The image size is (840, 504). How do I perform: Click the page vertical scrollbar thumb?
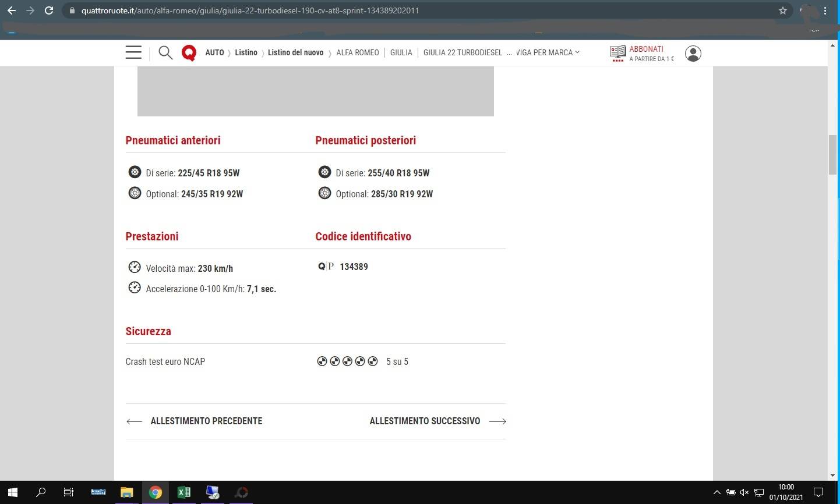pyautogui.click(x=832, y=154)
